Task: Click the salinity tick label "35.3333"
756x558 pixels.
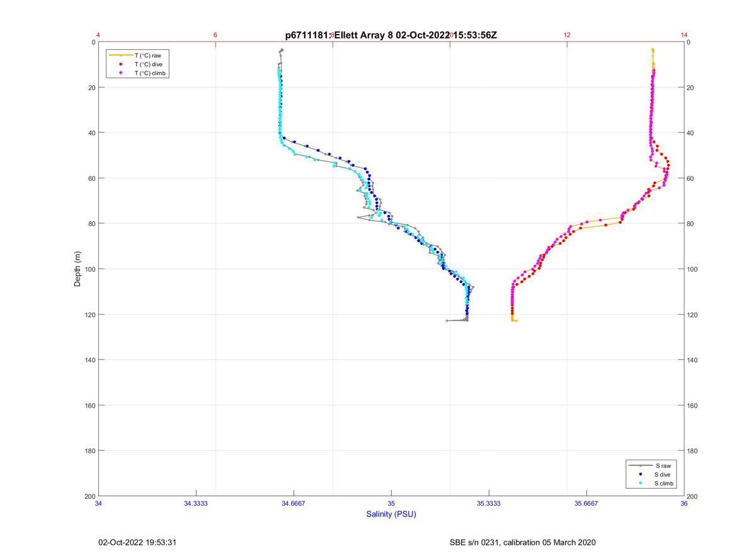Action: click(489, 503)
